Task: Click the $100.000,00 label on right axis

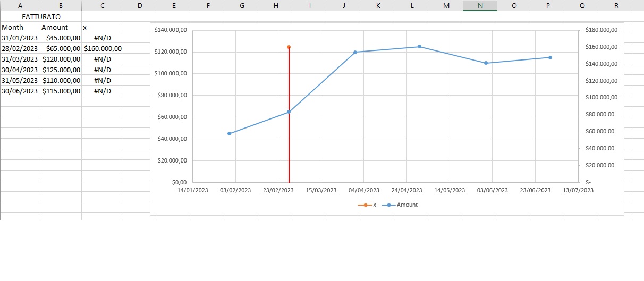Action: pyautogui.click(x=601, y=97)
